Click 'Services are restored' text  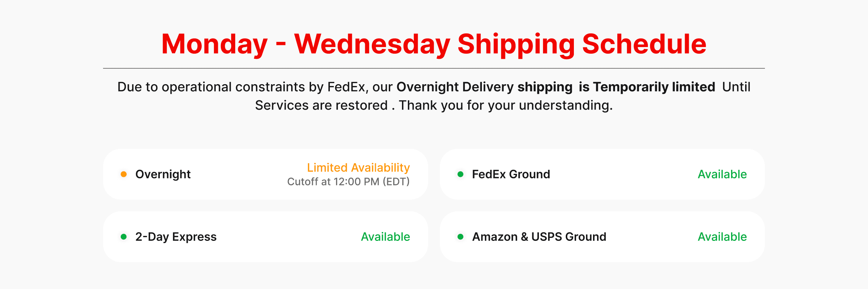coord(321,106)
